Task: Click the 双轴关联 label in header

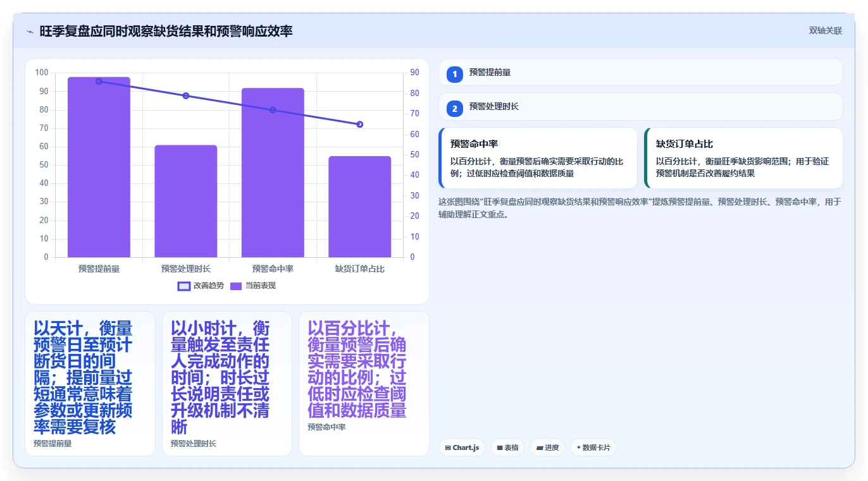Action: pos(825,30)
